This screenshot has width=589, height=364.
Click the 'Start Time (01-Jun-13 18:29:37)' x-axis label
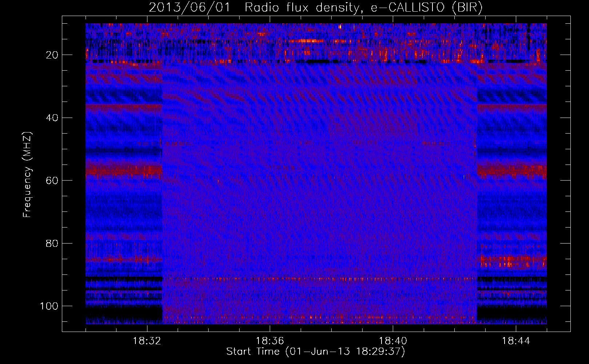click(x=316, y=352)
